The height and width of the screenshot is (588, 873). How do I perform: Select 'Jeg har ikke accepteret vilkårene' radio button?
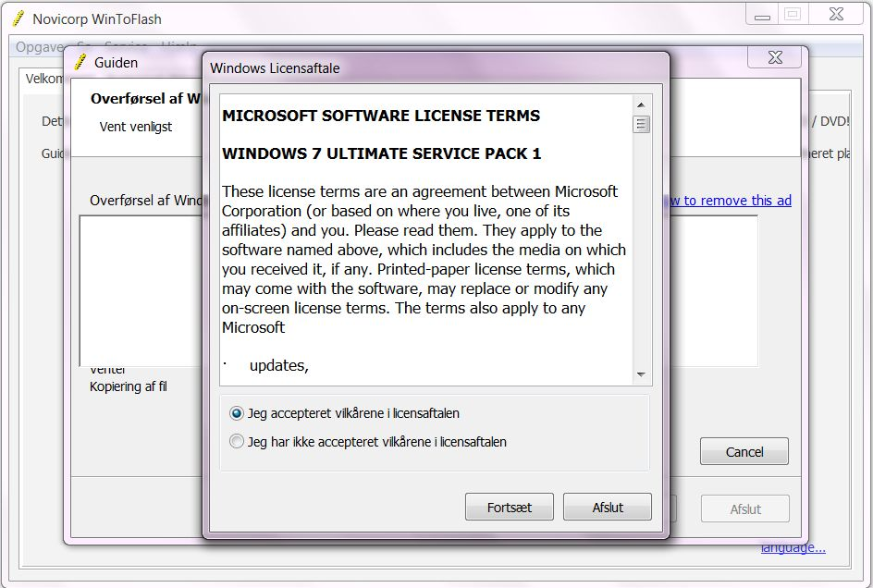coord(237,442)
